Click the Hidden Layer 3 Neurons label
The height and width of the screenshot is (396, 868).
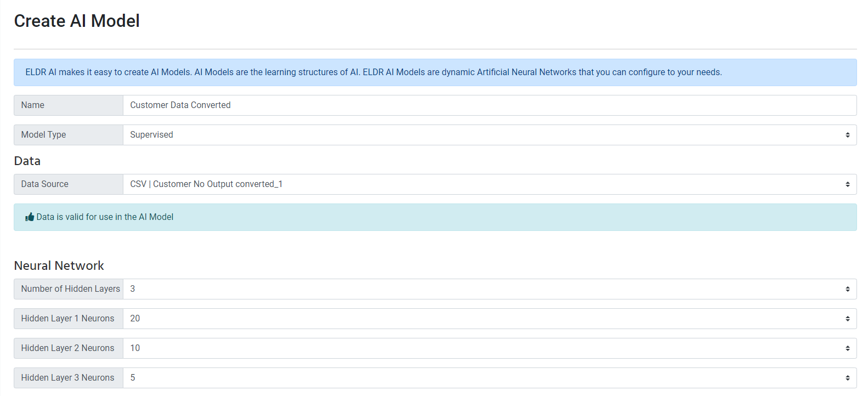click(x=67, y=378)
